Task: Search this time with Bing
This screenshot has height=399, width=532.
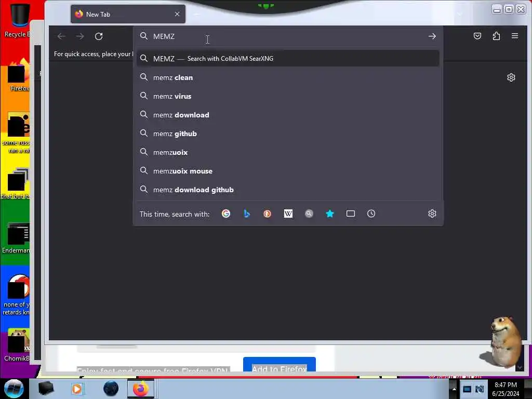Action: [247, 214]
